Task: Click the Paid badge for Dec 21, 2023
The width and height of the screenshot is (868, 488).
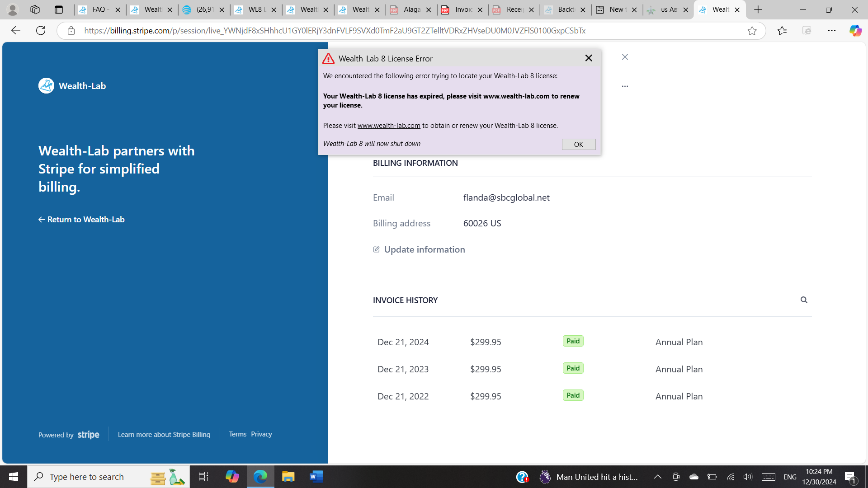Action: click(x=573, y=368)
